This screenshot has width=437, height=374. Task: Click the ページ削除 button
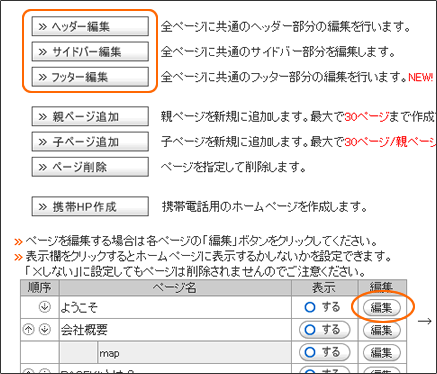[x=90, y=167]
